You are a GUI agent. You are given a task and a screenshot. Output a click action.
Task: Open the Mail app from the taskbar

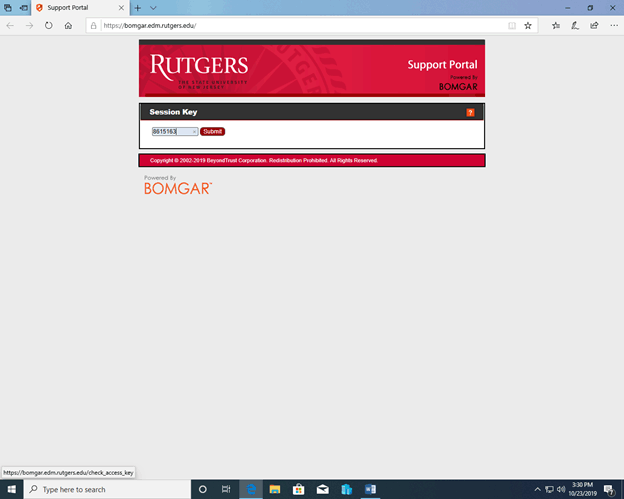[322, 489]
